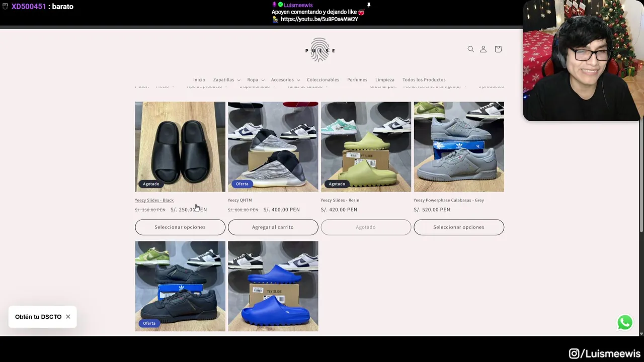The image size is (644, 362).
Task: Click the Obtén tu DSCTO discount button
Action: (x=38, y=317)
